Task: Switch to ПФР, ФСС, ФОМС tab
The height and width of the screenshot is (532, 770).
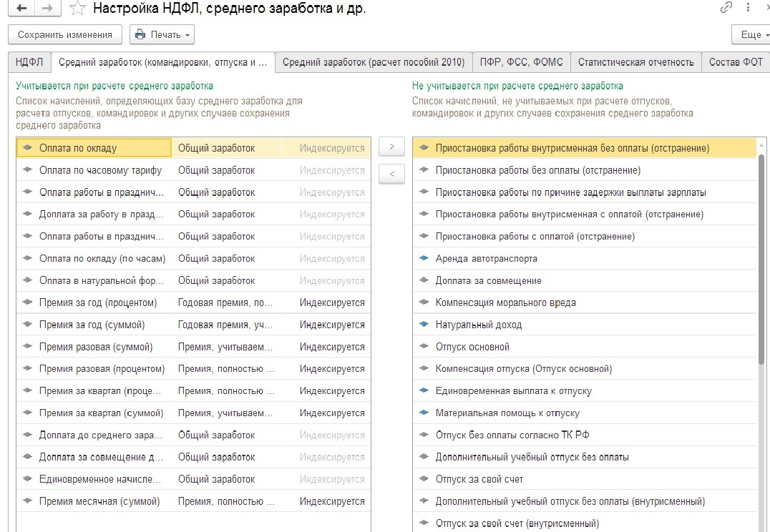Action: pyautogui.click(x=522, y=62)
